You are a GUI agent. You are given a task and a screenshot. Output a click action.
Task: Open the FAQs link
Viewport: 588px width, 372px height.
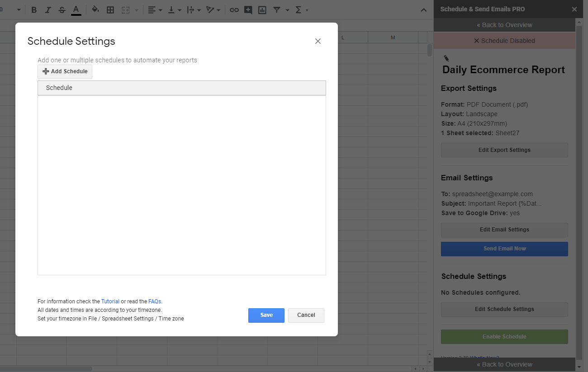pyautogui.click(x=154, y=301)
